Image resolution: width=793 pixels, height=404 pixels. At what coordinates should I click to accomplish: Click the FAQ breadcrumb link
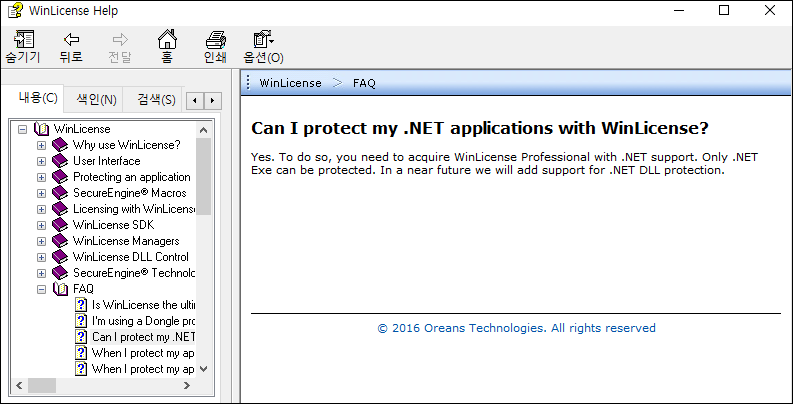pos(364,83)
